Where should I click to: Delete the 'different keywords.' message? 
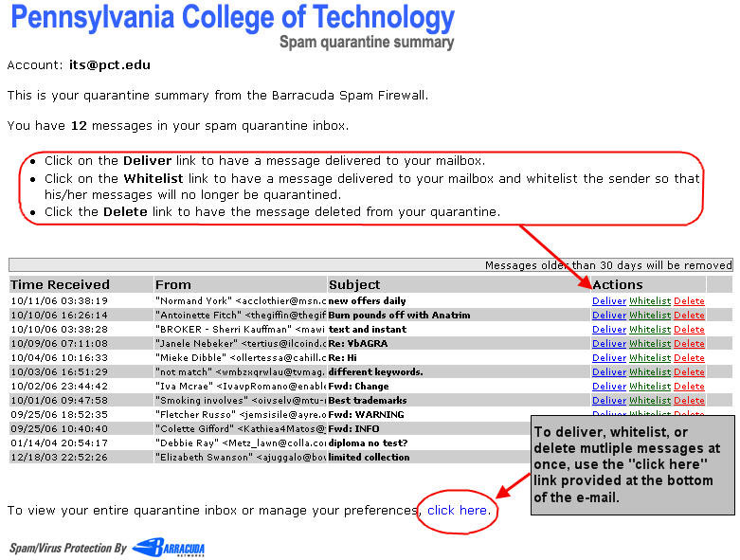click(689, 371)
